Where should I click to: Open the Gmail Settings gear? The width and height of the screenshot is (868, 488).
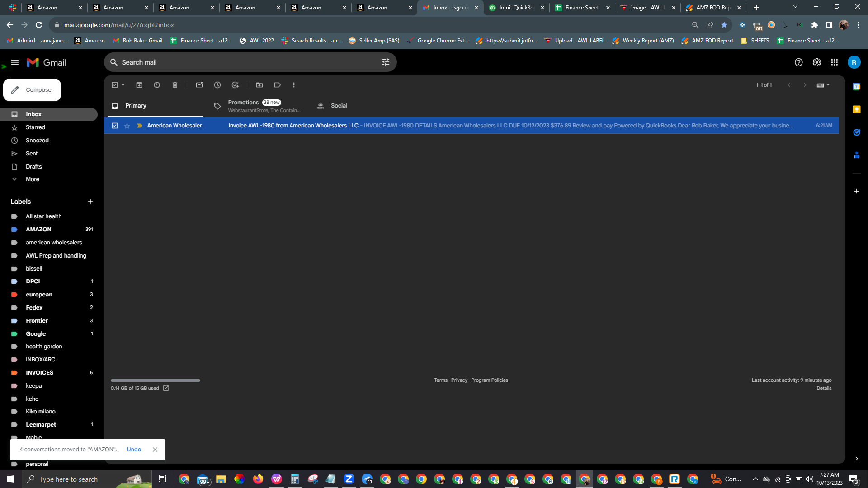click(x=817, y=62)
